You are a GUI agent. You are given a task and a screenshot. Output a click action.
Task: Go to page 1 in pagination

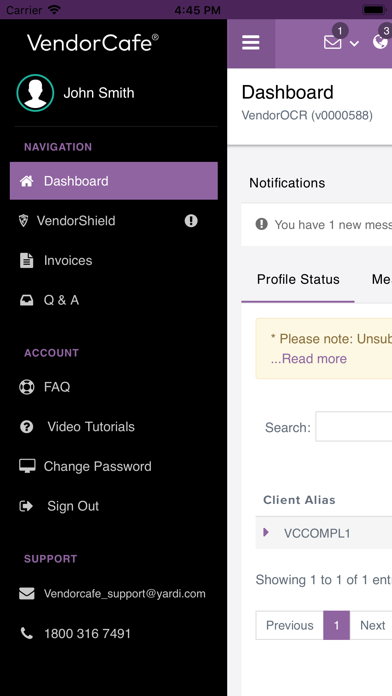337,625
